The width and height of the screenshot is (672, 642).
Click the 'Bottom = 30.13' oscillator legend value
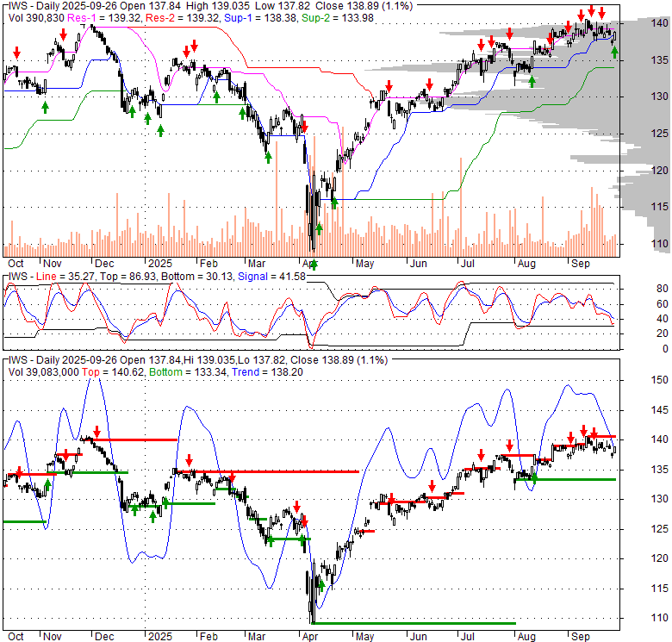pos(197,277)
